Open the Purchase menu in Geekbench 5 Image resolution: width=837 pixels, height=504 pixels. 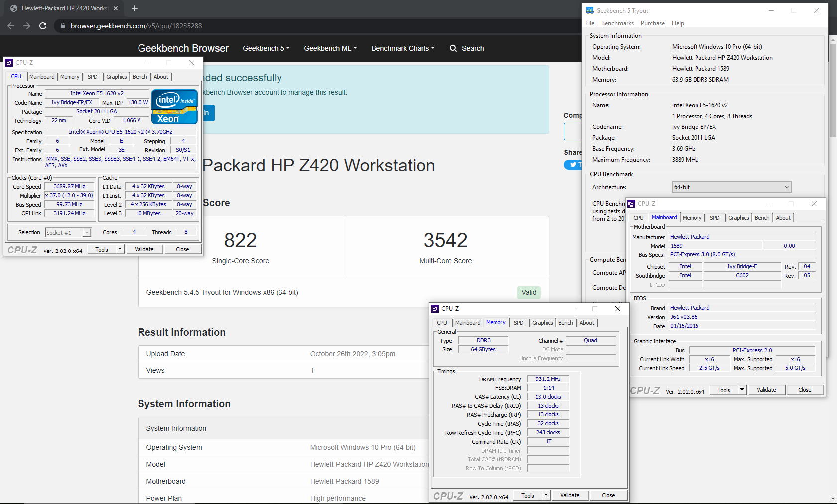click(x=653, y=23)
